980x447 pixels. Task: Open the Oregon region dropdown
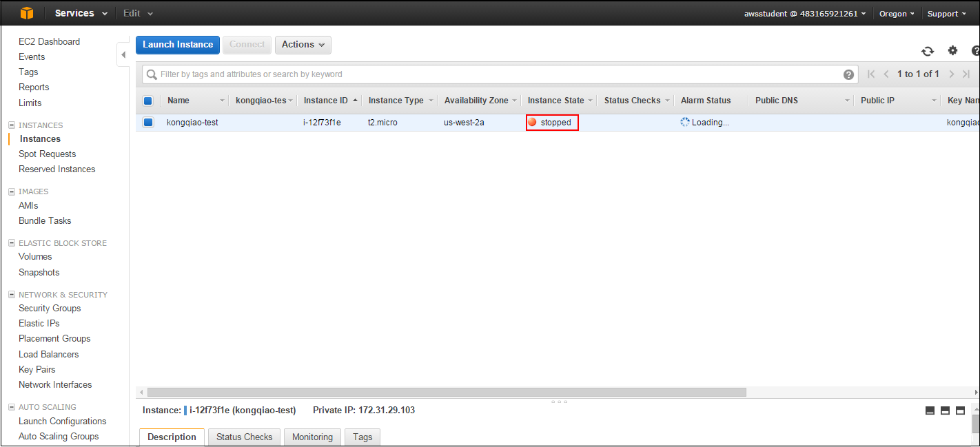tap(897, 14)
